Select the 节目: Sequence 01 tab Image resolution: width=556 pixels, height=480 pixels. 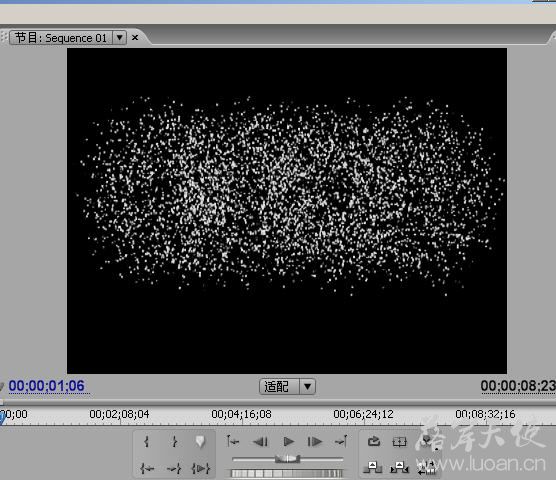(61, 38)
